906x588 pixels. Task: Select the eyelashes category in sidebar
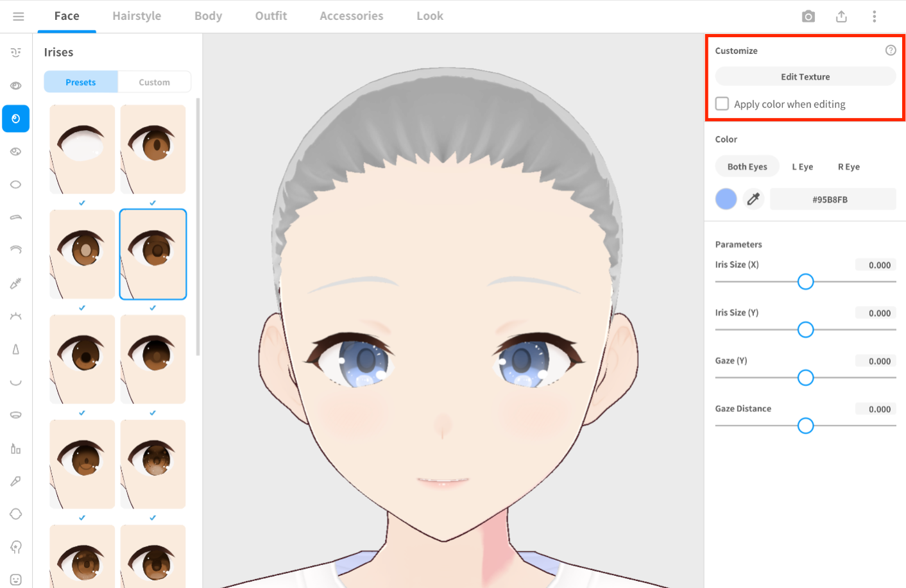16,316
